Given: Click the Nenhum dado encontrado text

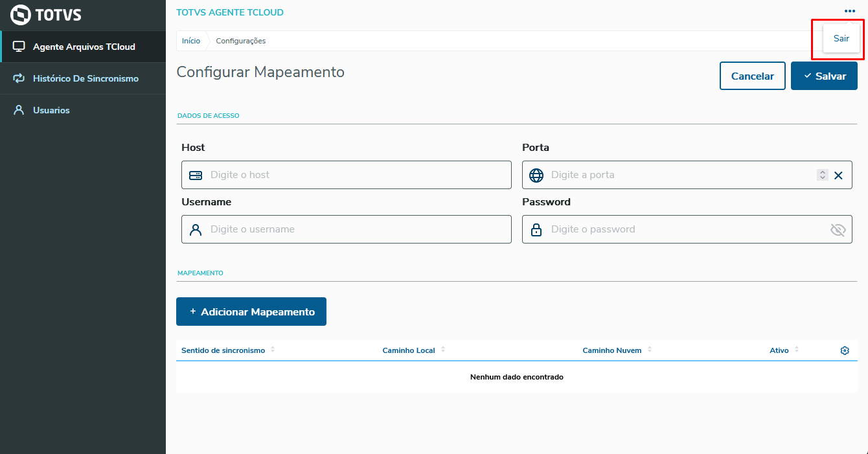Looking at the screenshot, I should point(517,377).
